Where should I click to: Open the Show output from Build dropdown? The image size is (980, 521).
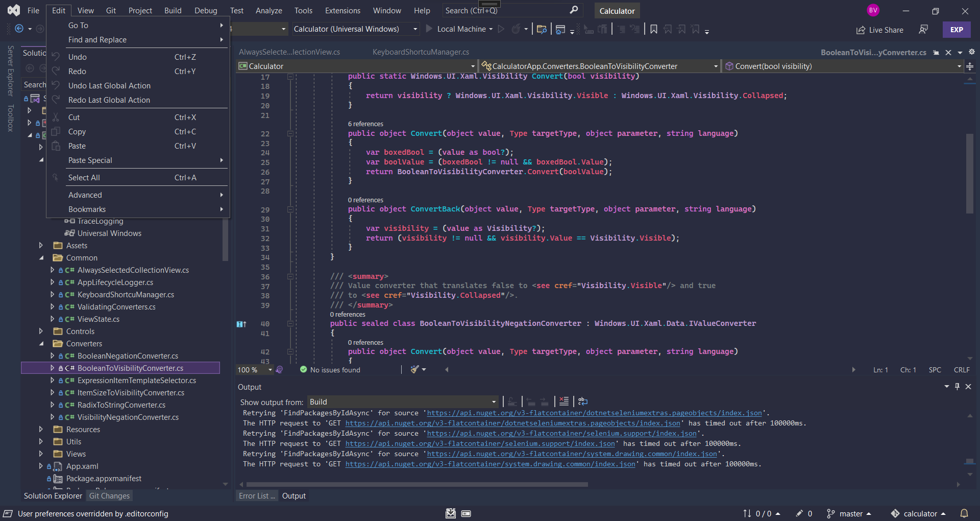403,402
